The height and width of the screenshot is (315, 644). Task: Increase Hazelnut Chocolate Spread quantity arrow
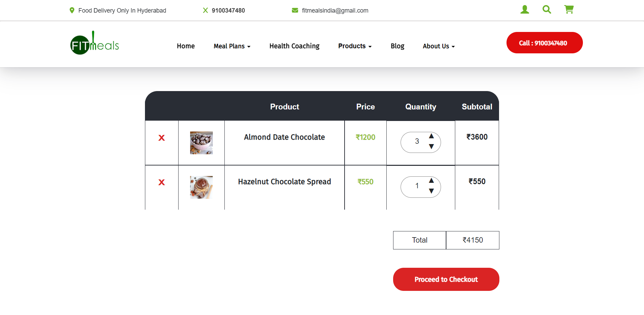pyautogui.click(x=431, y=180)
